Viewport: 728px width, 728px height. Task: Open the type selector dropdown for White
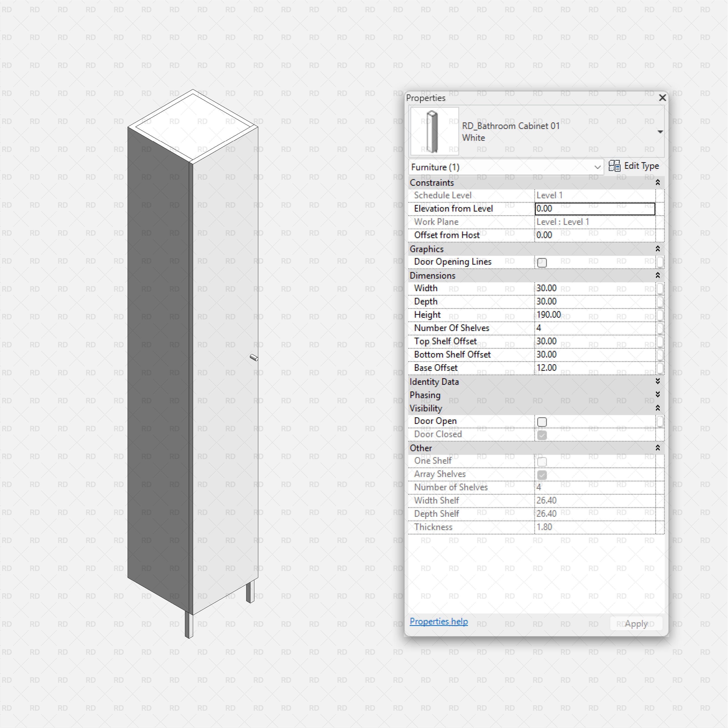coord(660,131)
